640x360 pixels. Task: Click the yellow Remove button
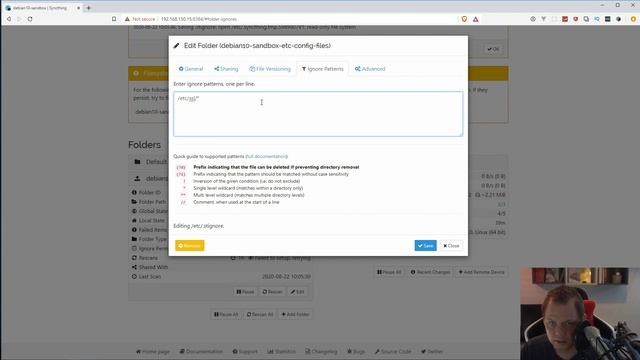[x=190, y=246]
